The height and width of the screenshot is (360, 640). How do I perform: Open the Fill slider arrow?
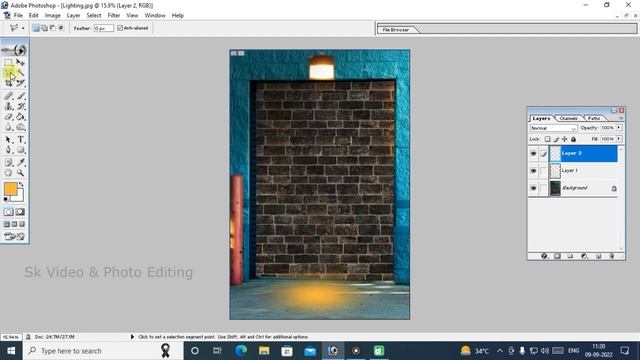pos(619,139)
